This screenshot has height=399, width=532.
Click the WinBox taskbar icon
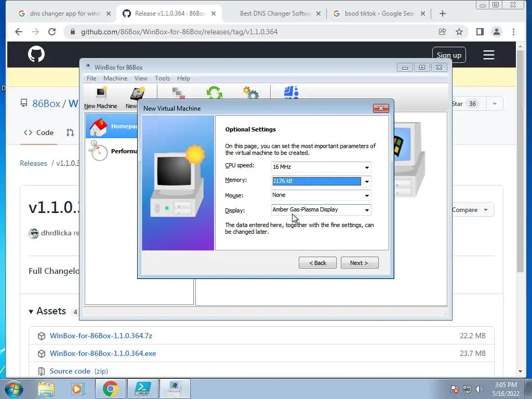click(175, 389)
